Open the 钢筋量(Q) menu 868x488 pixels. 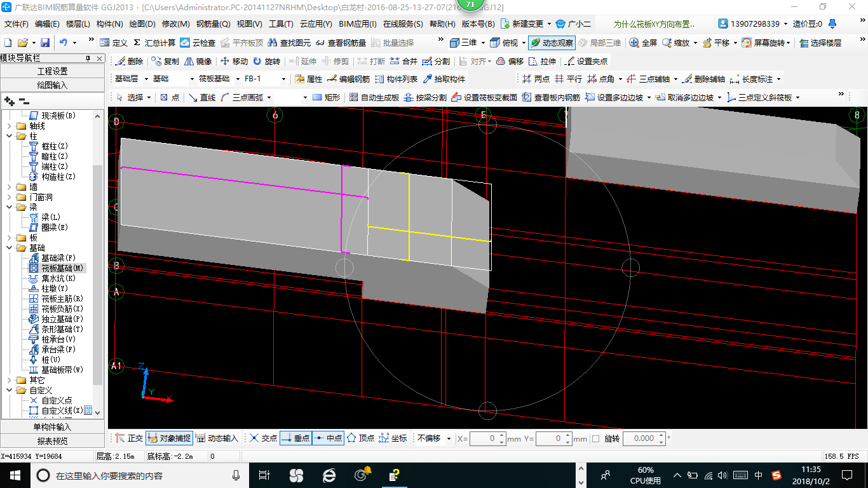[x=213, y=24]
